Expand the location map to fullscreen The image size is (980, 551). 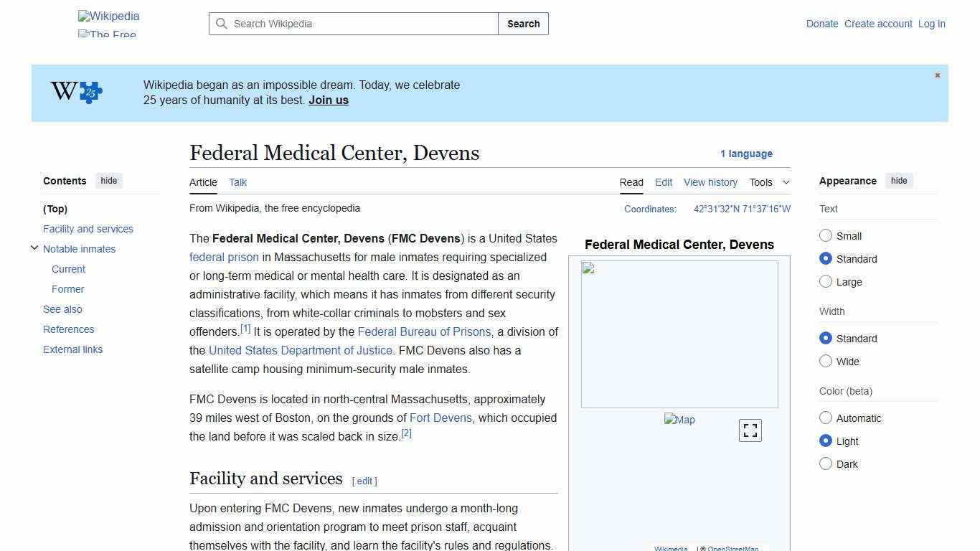point(750,430)
